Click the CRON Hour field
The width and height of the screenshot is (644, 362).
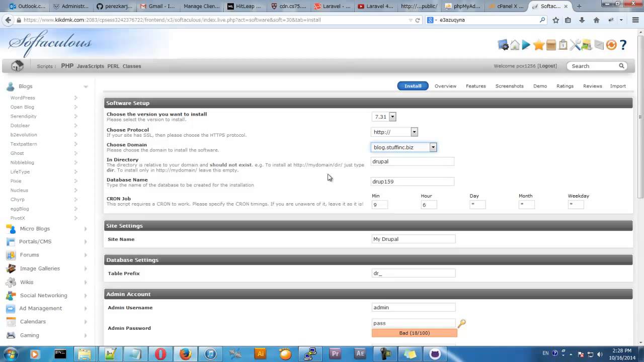point(429,205)
